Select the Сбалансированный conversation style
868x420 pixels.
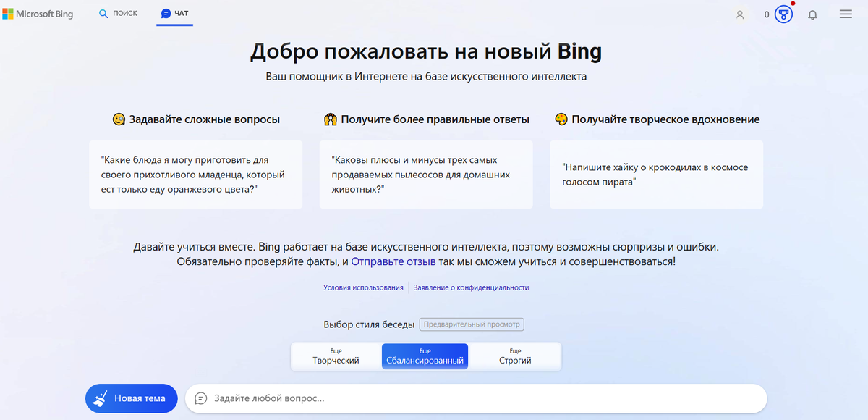[425, 356]
